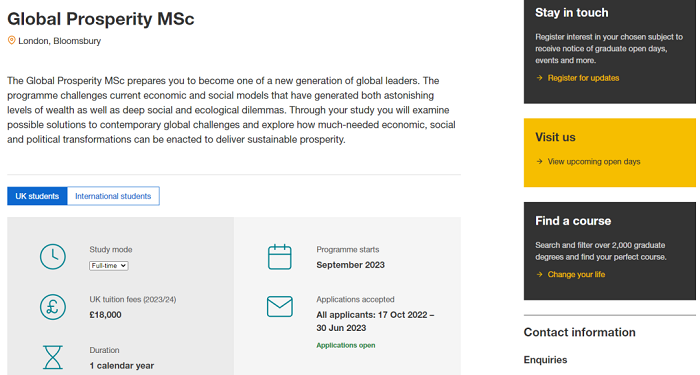The image size is (700, 375).
Task: Click the green Applications open status
Action: coord(346,345)
